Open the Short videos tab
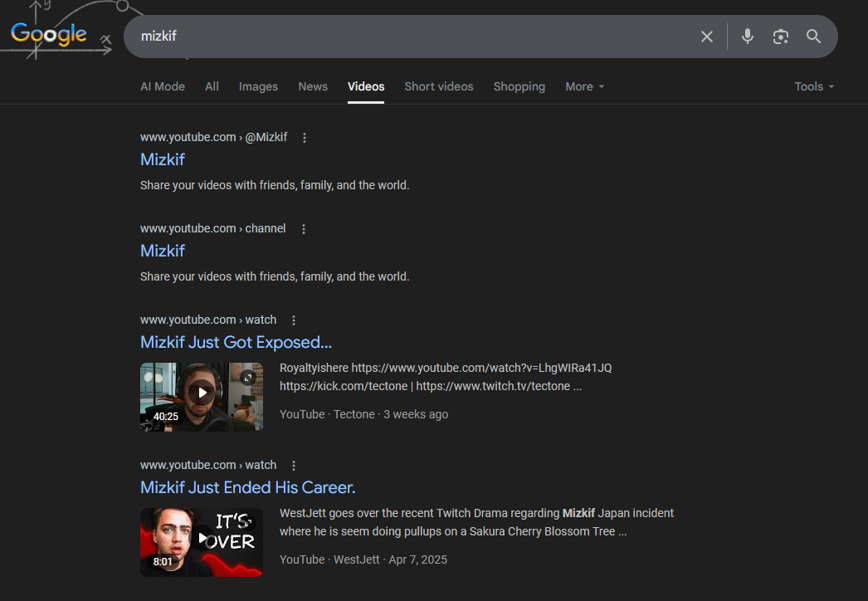This screenshot has height=601, width=868. pyautogui.click(x=438, y=86)
